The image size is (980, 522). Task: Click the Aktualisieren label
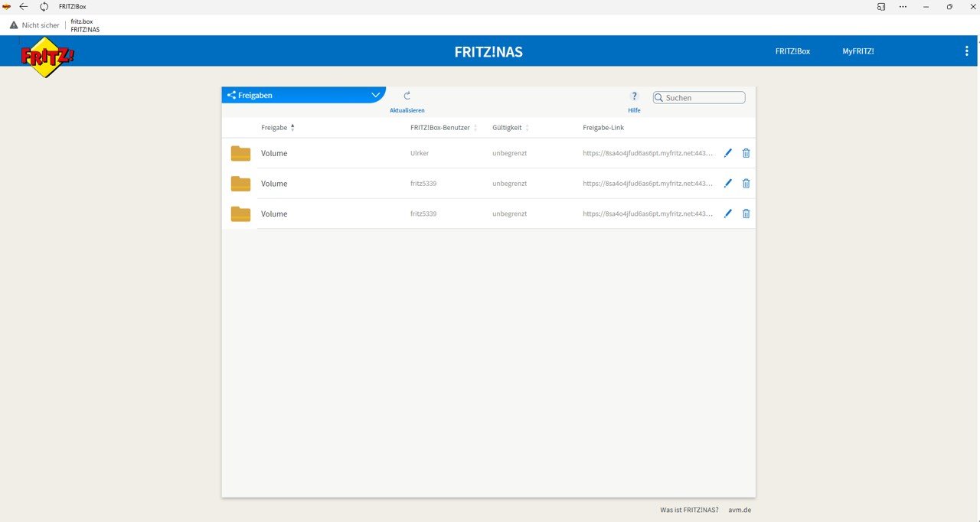coord(407,110)
